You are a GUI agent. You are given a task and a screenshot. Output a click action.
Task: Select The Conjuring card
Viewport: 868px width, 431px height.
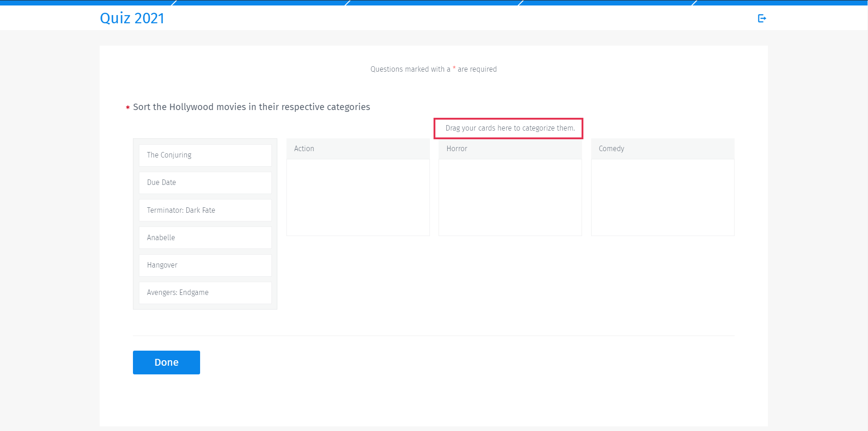point(205,155)
